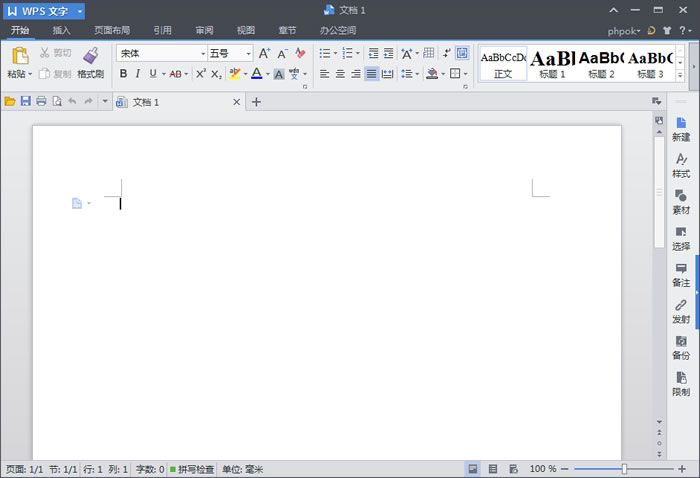Click the 限制 restrict sidebar icon

point(681,383)
